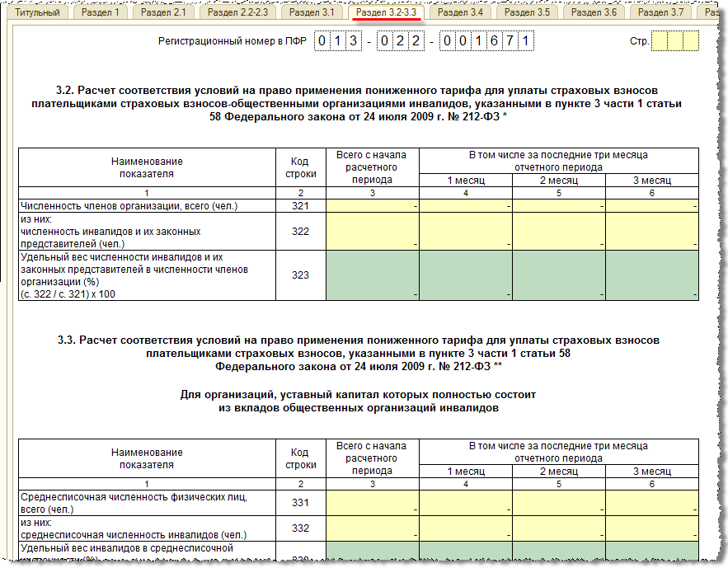Select the Раздел 3.2-3.3 tab
This screenshot has width=728, height=568.
click(387, 12)
